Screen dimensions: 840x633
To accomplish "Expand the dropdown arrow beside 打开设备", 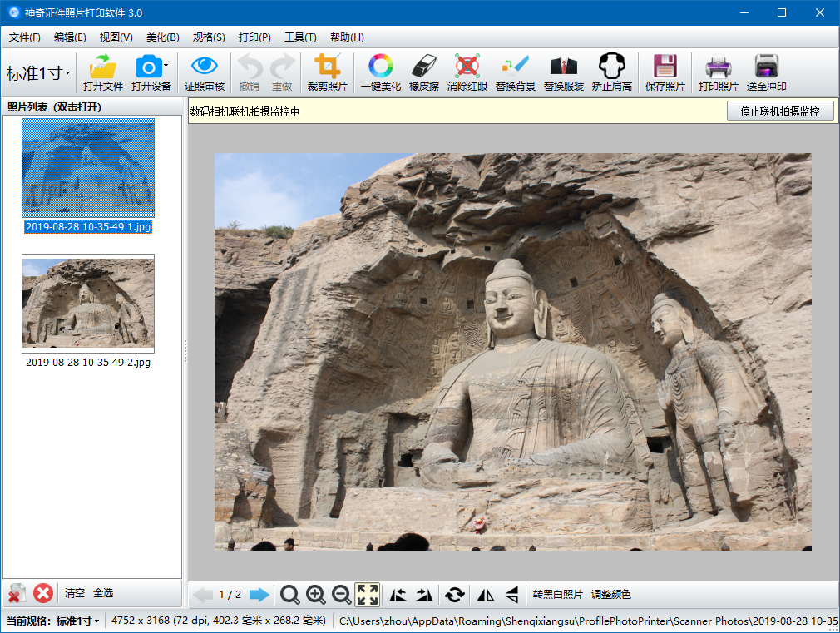I will click(x=166, y=66).
